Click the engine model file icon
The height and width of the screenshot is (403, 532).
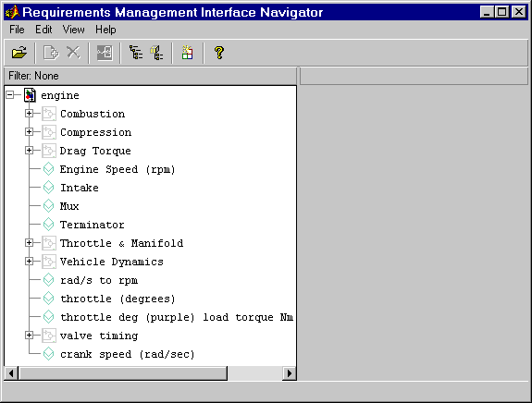coord(30,95)
